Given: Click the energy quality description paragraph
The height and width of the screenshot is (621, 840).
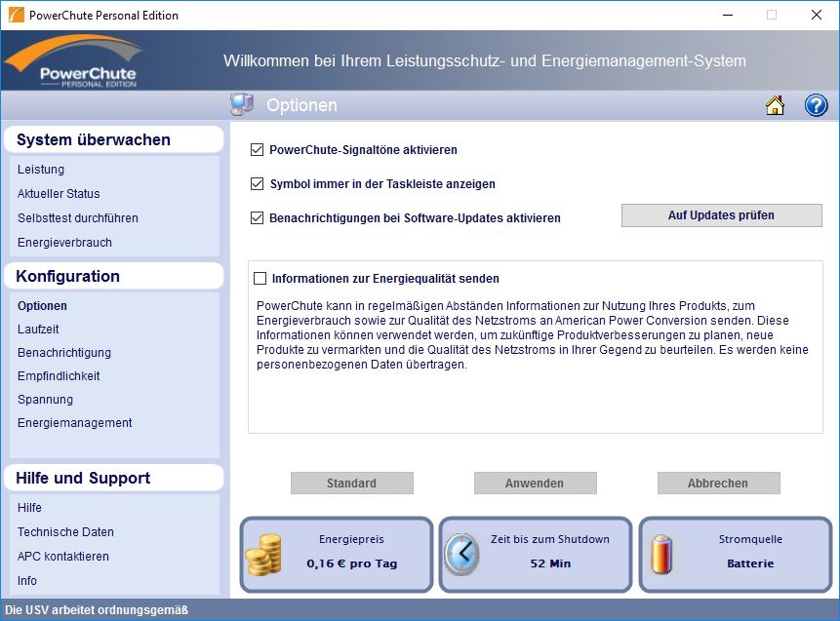Looking at the screenshot, I should coord(533,335).
